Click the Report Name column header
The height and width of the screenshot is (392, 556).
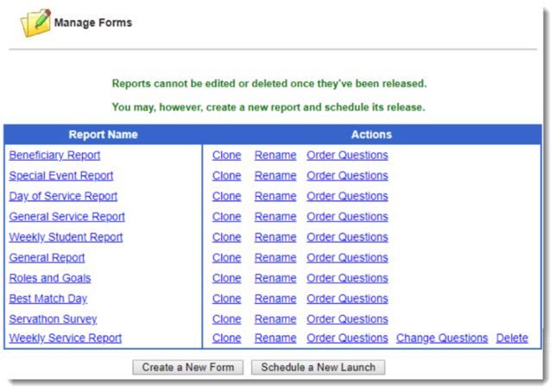point(103,135)
